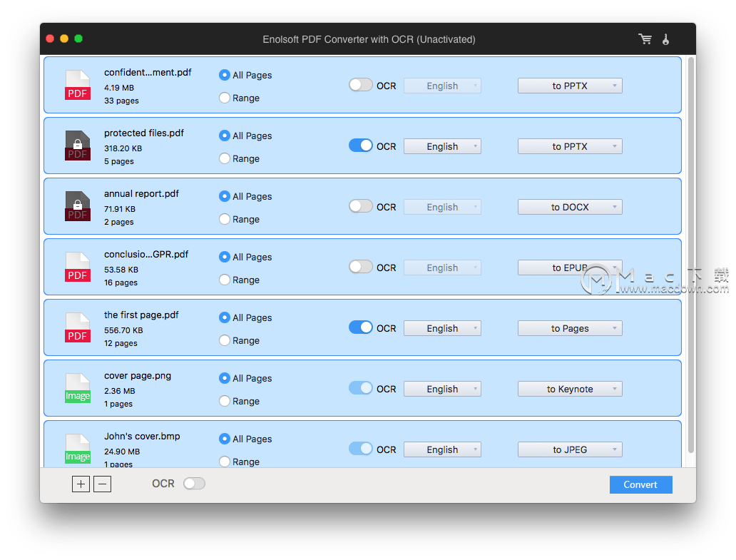Click the Convert button
736x560 pixels.
point(640,484)
